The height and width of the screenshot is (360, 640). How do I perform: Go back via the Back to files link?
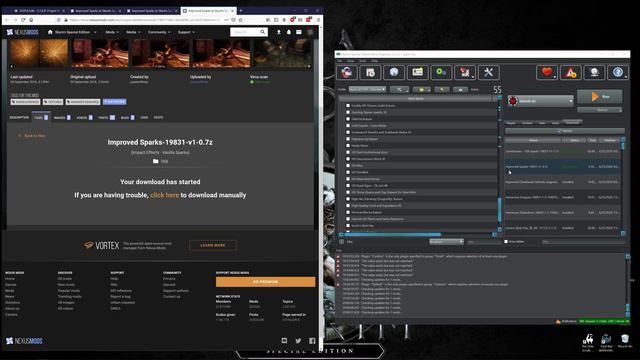tap(32, 136)
